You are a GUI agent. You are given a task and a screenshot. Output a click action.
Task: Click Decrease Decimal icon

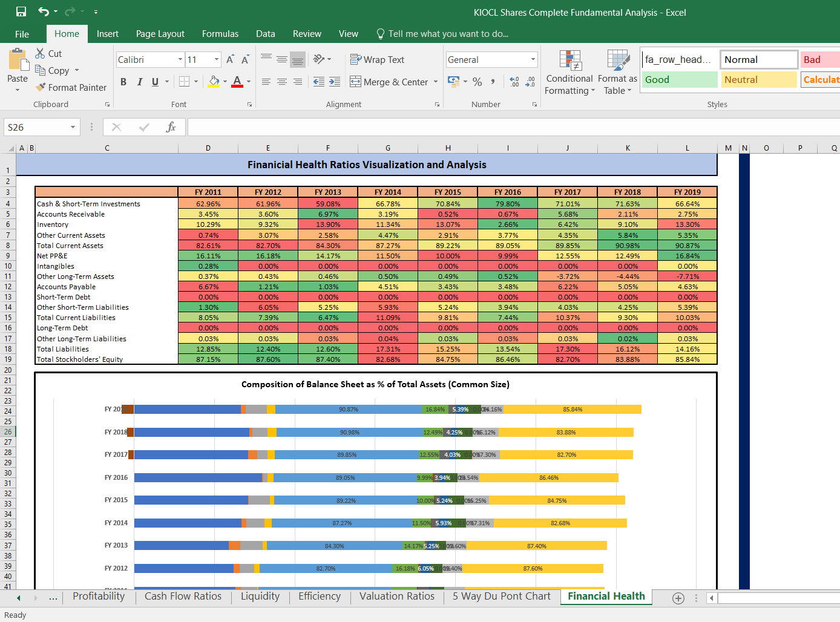(530, 82)
